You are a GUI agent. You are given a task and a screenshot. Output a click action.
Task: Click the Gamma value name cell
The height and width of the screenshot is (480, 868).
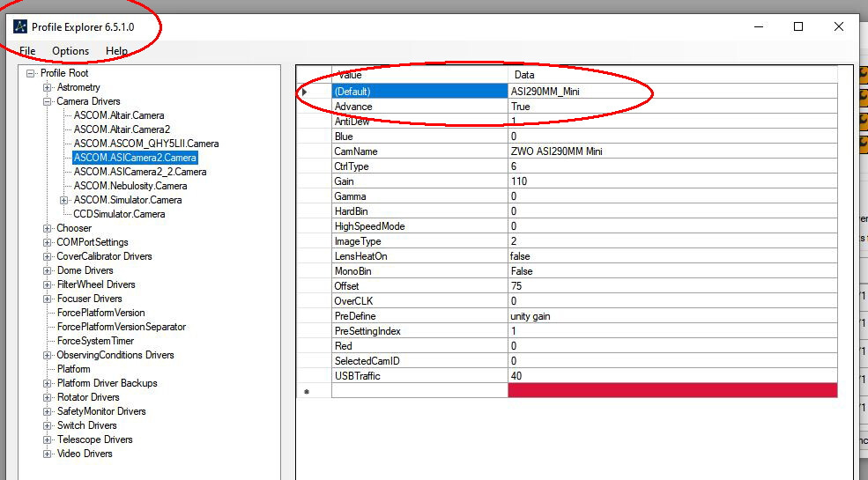point(419,196)
